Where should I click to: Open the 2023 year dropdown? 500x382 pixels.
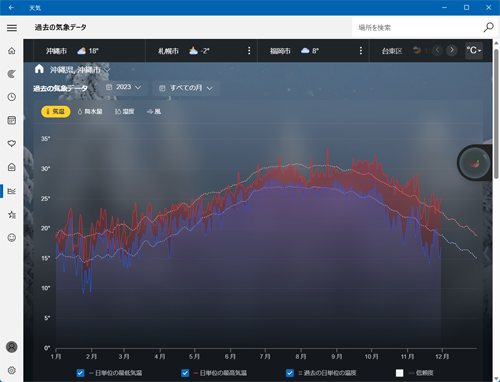pos(123,87)
